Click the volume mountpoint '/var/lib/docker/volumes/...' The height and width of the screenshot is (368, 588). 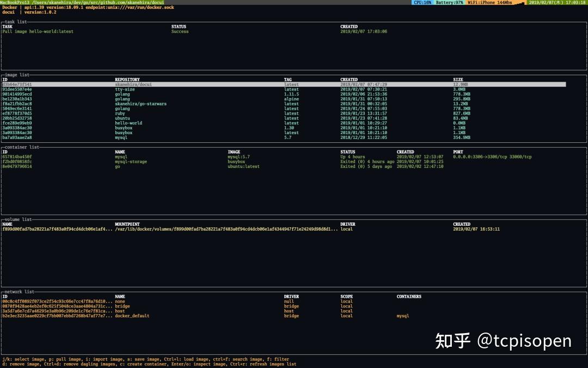(226, 229)
